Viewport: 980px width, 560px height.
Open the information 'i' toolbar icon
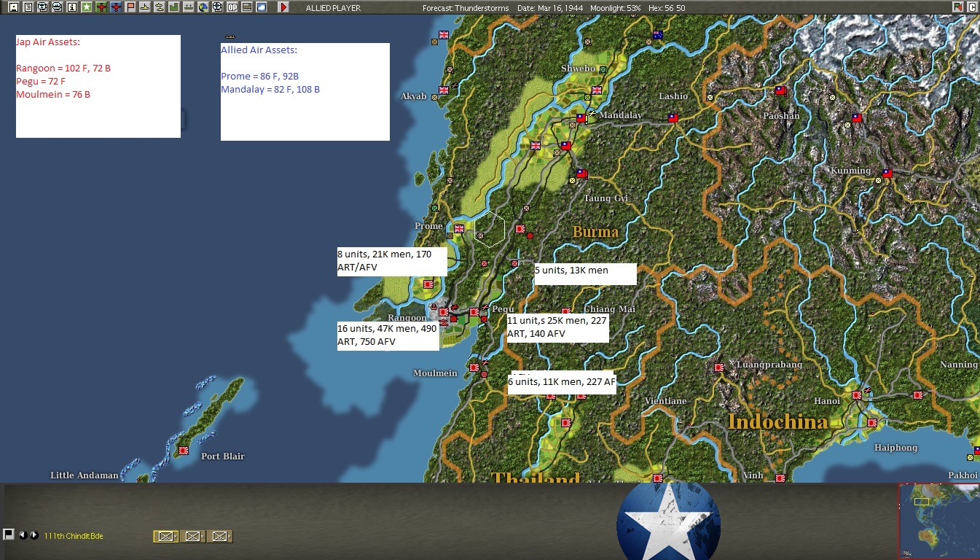point(71,7)
